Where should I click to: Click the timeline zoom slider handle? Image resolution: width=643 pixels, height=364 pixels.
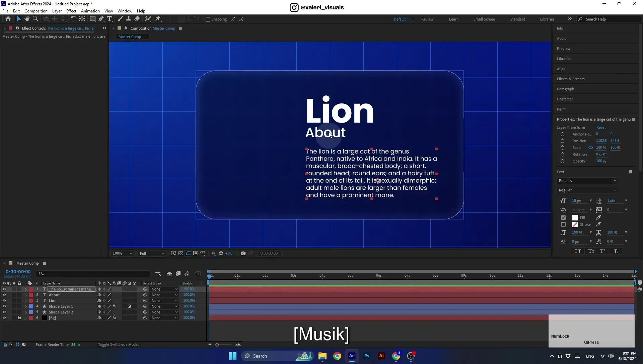[x=217, y=345]
